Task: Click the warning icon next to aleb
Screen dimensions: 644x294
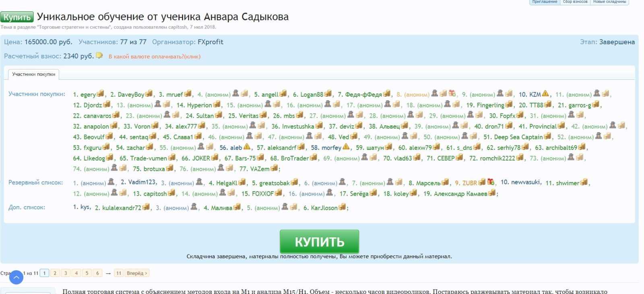Action: coord(247,147)
